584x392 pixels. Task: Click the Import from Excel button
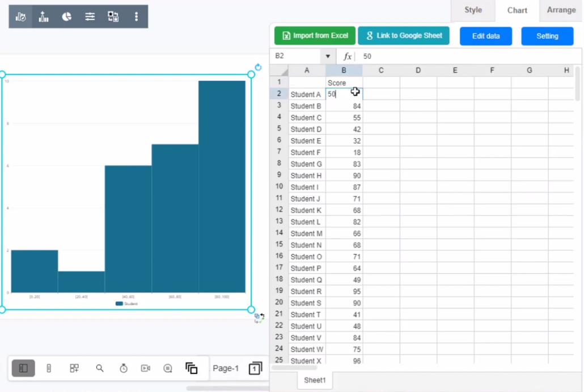(x=315, y=35)
